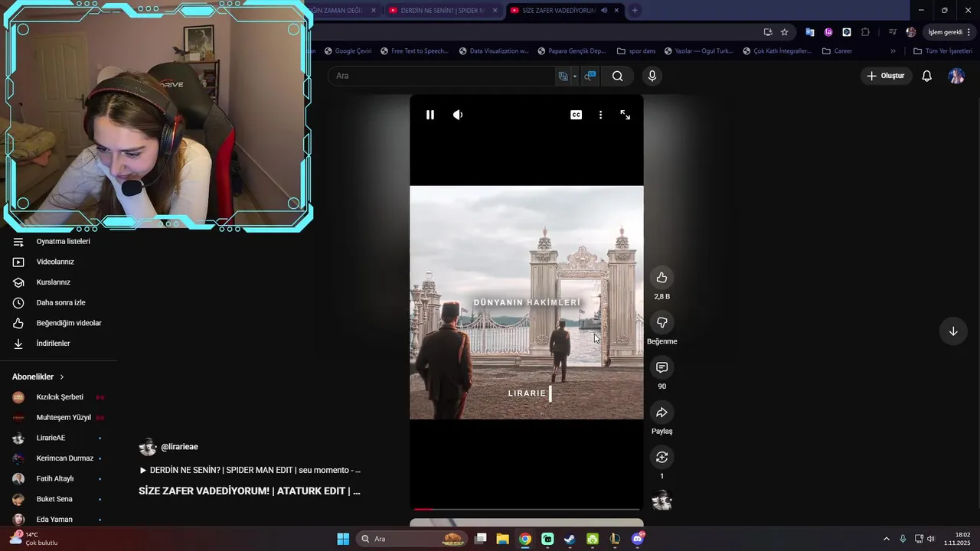Go to next Short with down arrow

953,331
